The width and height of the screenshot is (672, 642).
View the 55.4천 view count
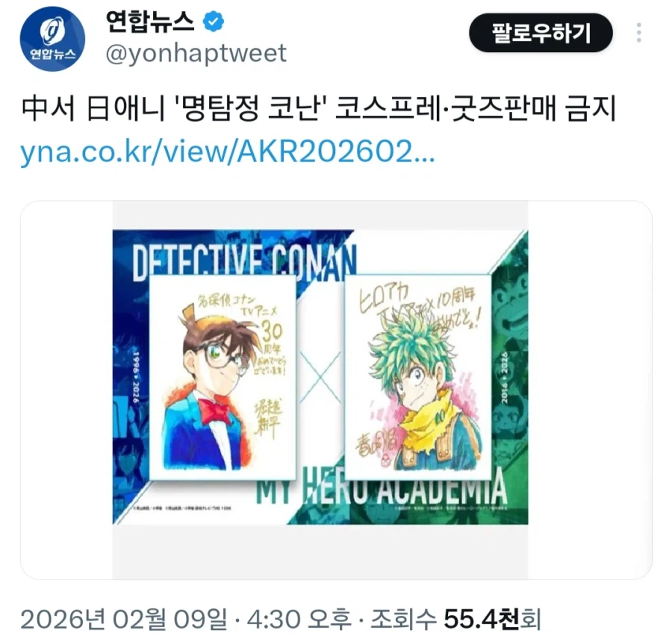tap(482, 620)
